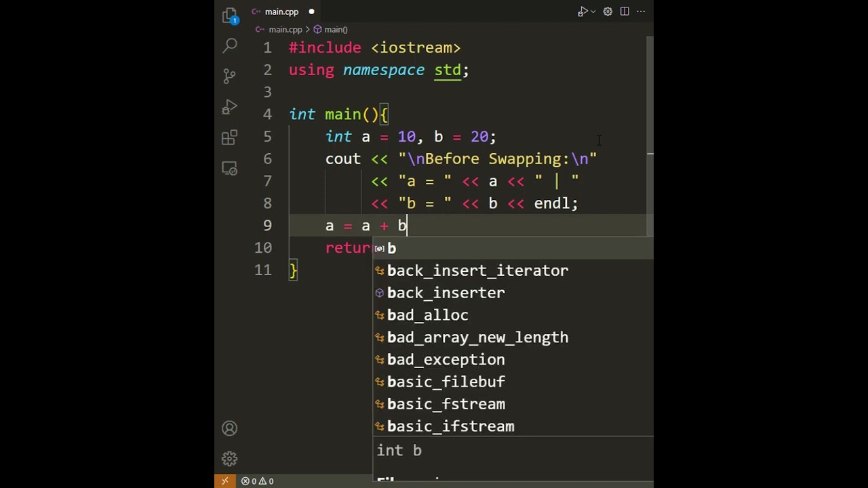Select suggestion back_insert_iterator

[513, 270]
